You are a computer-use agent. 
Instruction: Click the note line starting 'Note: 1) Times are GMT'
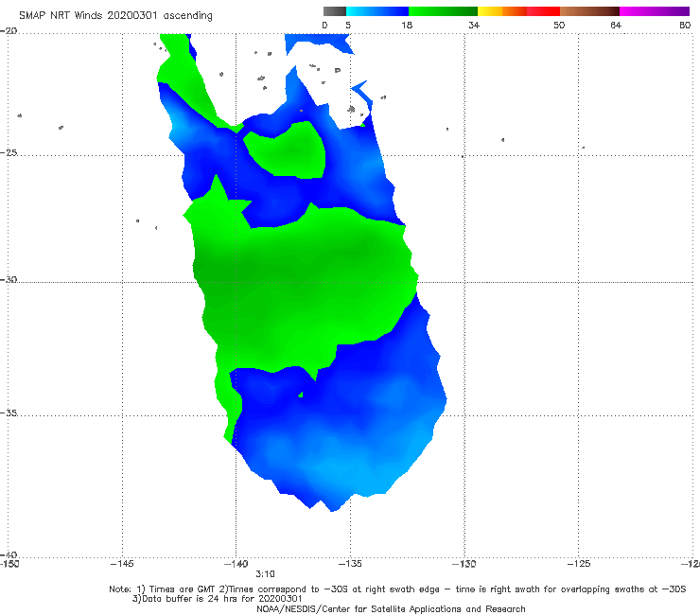[397, 589]
